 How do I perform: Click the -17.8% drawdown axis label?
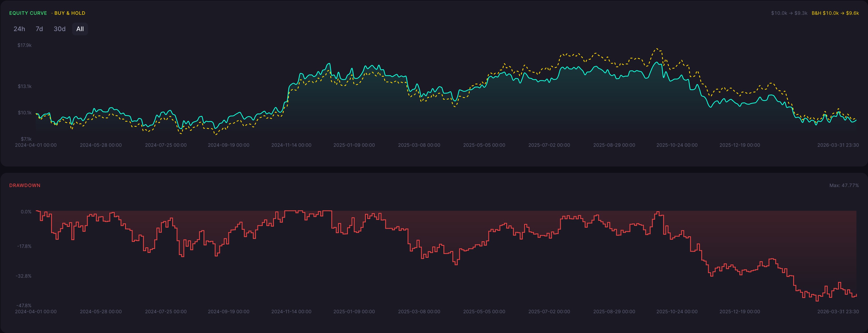pos(24,246)
